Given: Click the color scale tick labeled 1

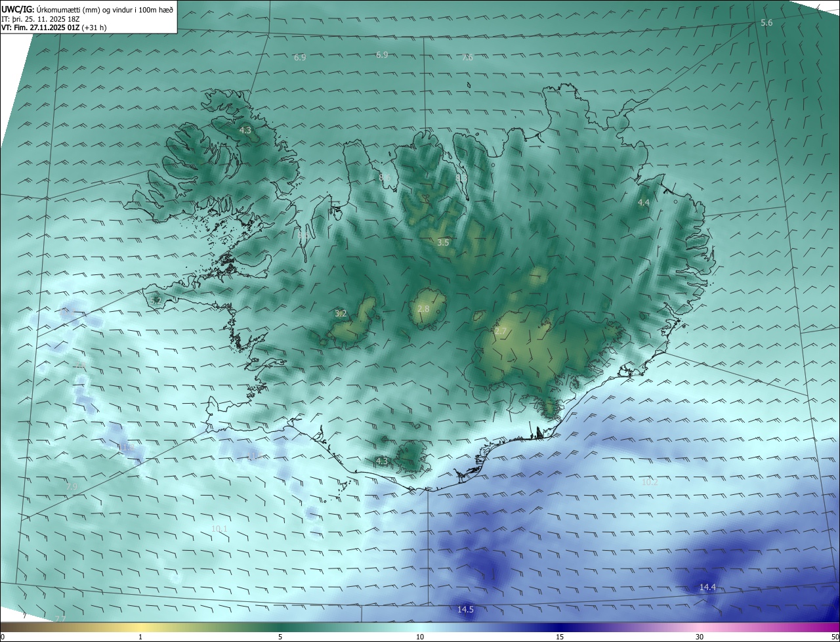Looking at the screenshot, I should (x=140, y=637).
